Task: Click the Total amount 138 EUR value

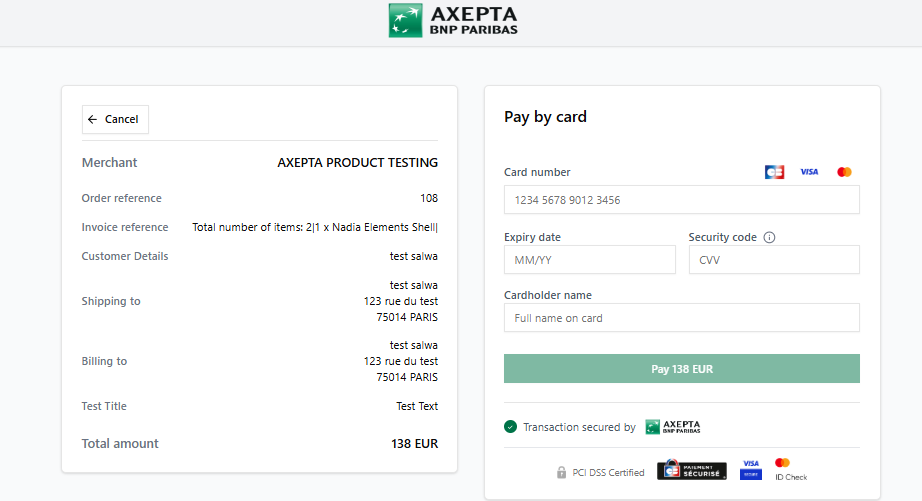Action: click(414, 443)
